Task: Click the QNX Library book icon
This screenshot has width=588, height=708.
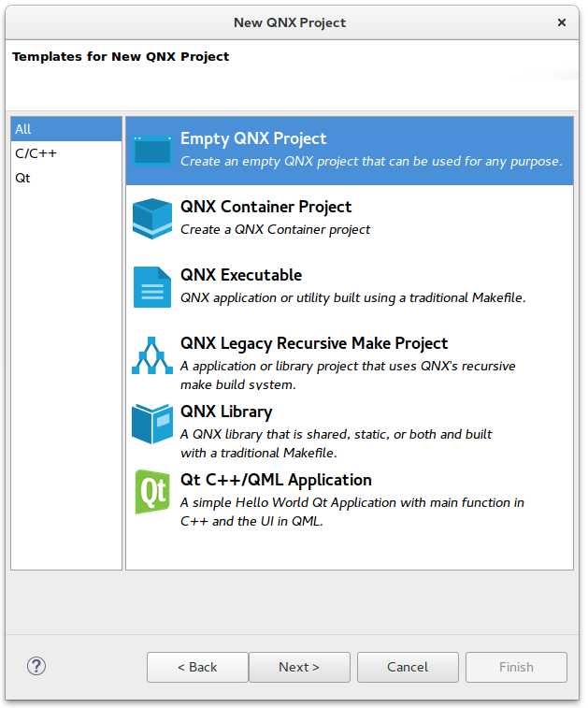Action: pyautogui.click(x=152, y=424)
